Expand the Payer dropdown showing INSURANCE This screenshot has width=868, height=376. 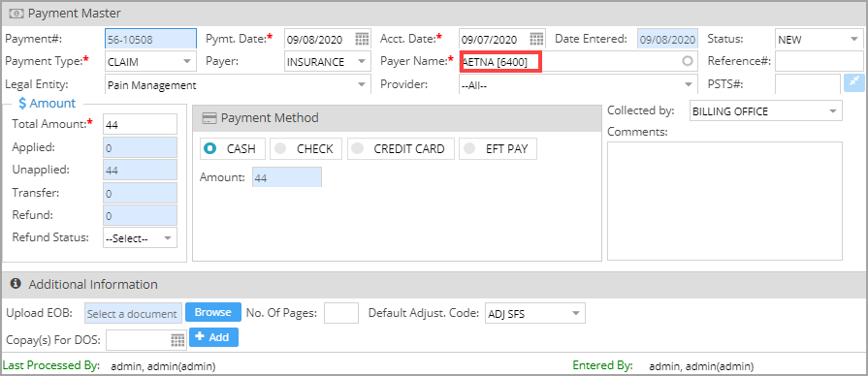(x=327, y=61)
